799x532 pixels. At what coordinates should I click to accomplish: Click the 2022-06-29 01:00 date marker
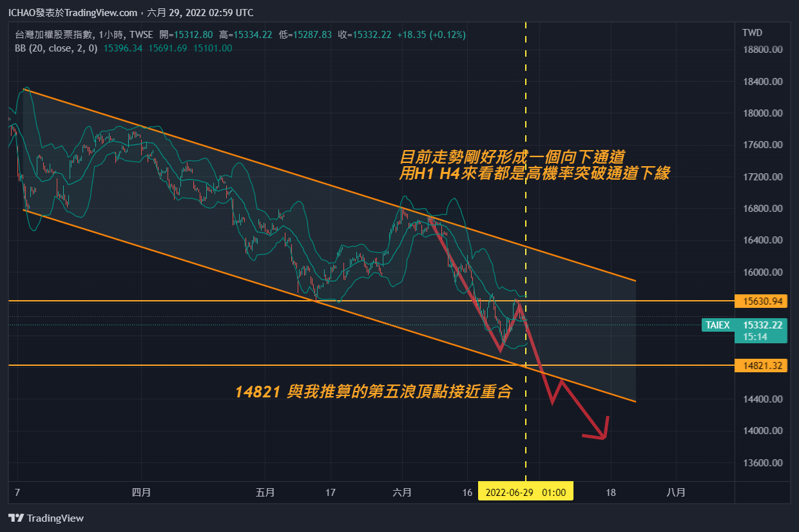(525, 492)
